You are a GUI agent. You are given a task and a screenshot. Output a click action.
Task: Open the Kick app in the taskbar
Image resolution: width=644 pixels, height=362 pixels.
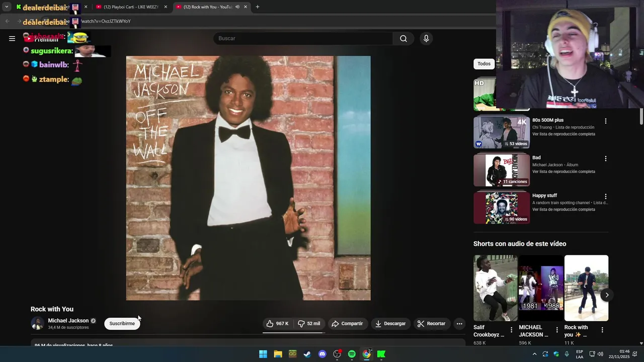tap(381, 354)
